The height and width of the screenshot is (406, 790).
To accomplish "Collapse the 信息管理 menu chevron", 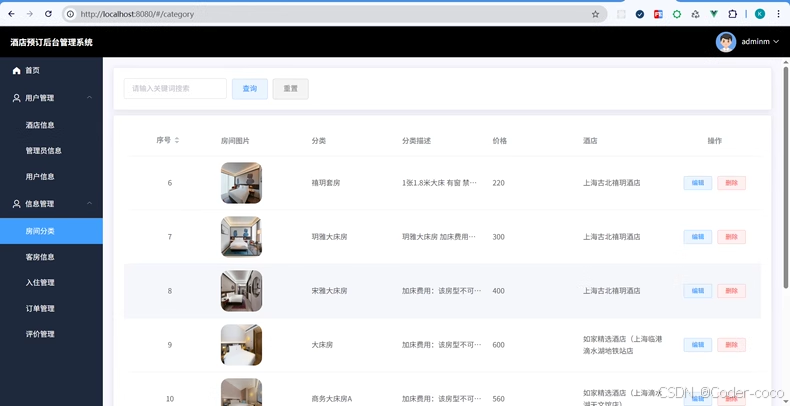I will tap(89, 203).
